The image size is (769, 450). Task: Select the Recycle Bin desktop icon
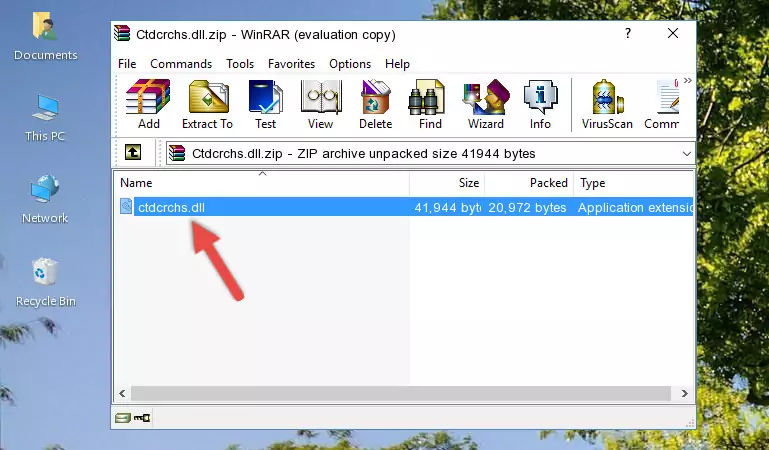tap(46, 282)
